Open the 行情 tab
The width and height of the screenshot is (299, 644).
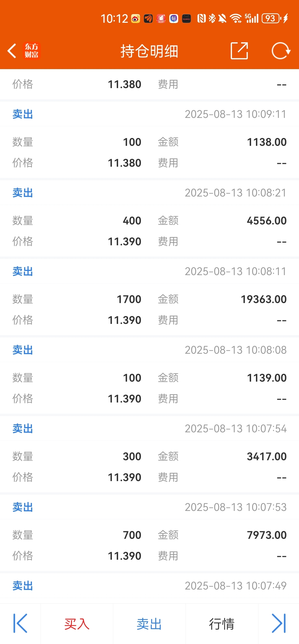[222, 624]
